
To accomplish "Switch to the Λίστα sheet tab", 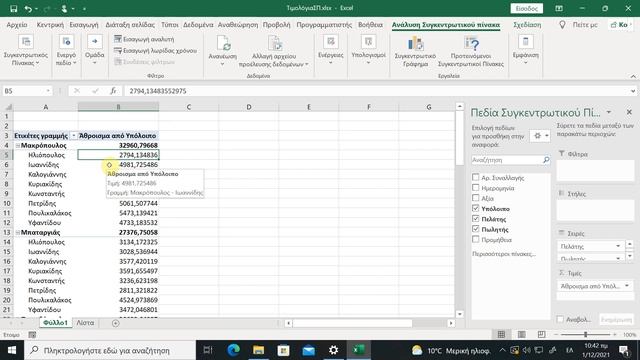I will tap(85, 323).
